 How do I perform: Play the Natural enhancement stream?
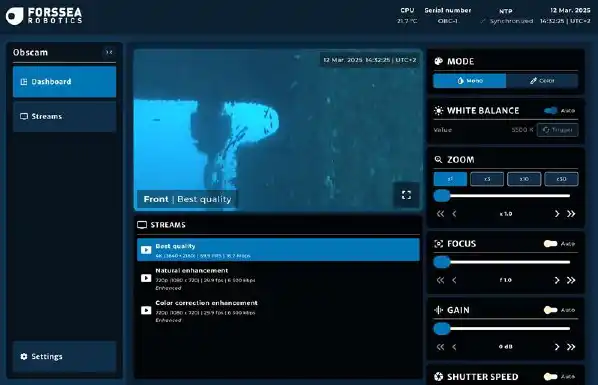pos(146,278)
